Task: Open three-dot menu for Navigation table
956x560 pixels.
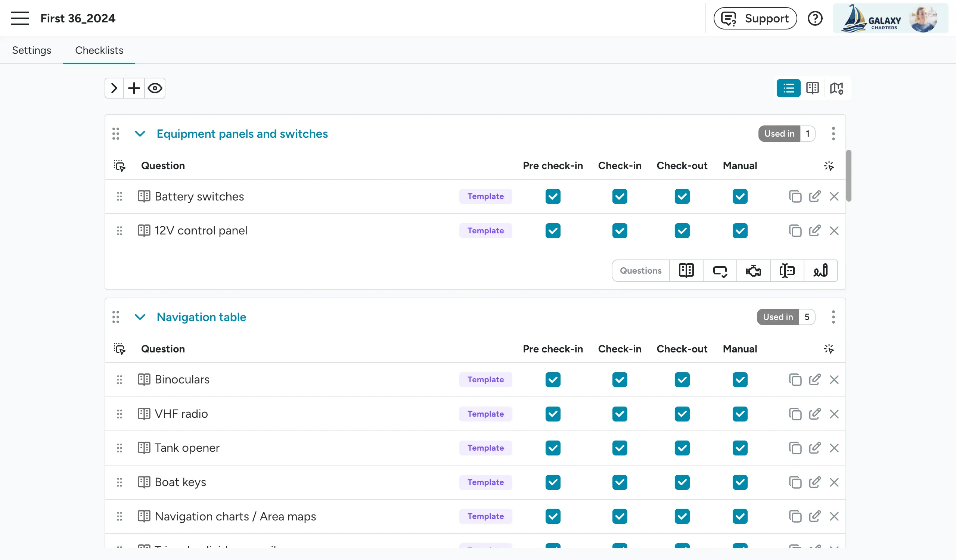Action: pyautogui.click(x=833, y=317)
